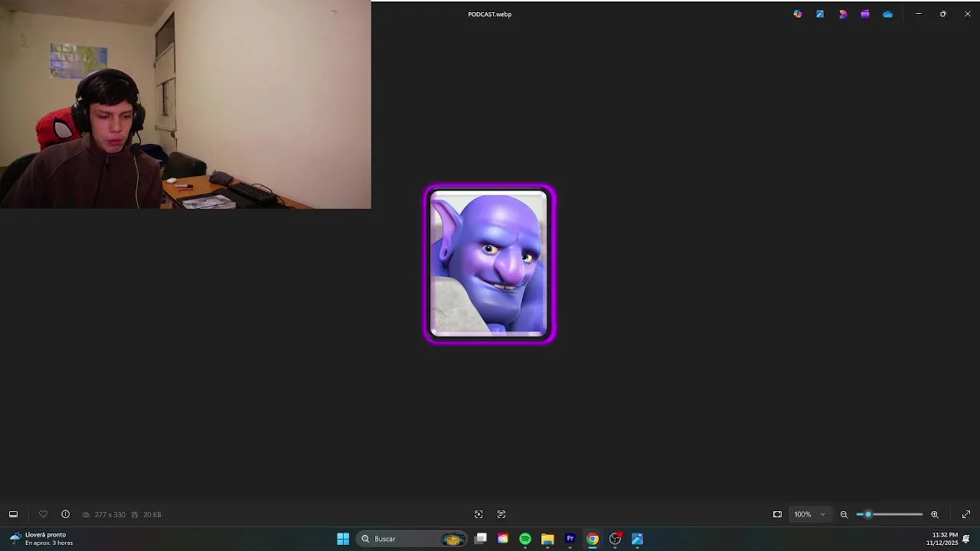980x551 pixels.
Task: Show file info panel via the info icon
Action: 65,514
